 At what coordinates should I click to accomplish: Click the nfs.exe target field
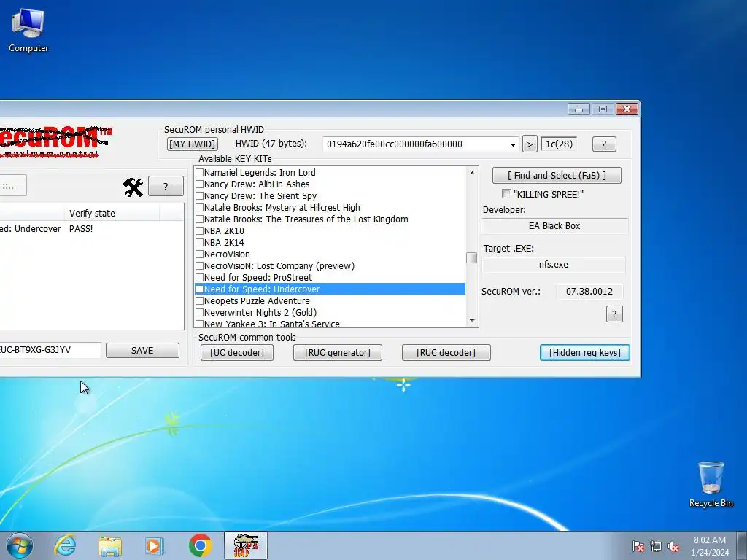pyautogui.click(x=553, y=265)
